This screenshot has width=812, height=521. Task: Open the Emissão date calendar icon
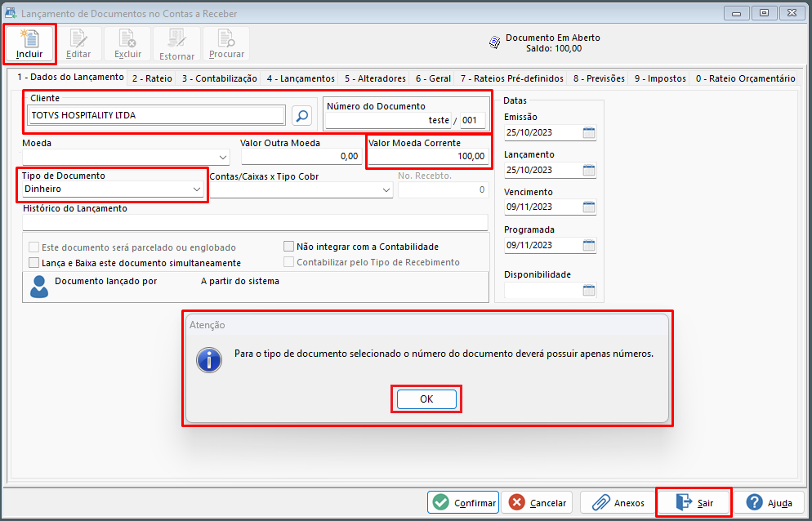pyautogui.click(x=589, y=132)
